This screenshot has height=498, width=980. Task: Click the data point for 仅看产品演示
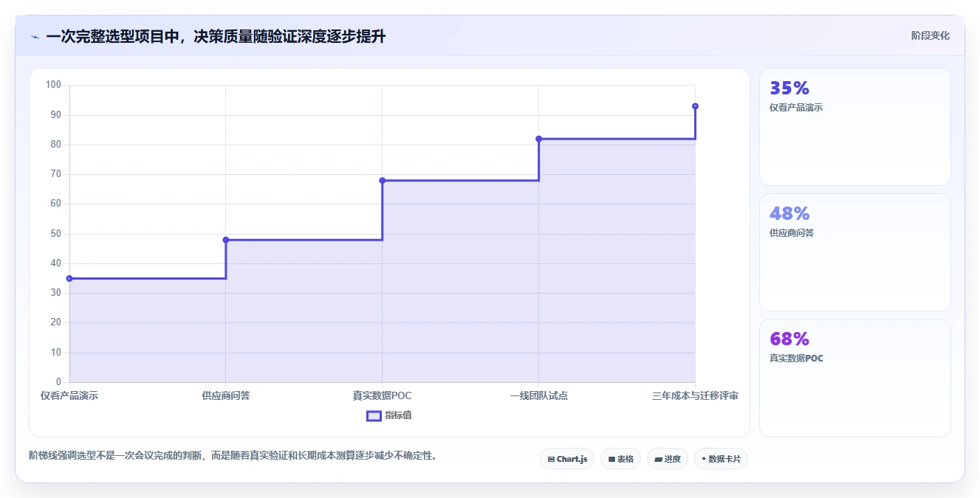pos(69,278)
